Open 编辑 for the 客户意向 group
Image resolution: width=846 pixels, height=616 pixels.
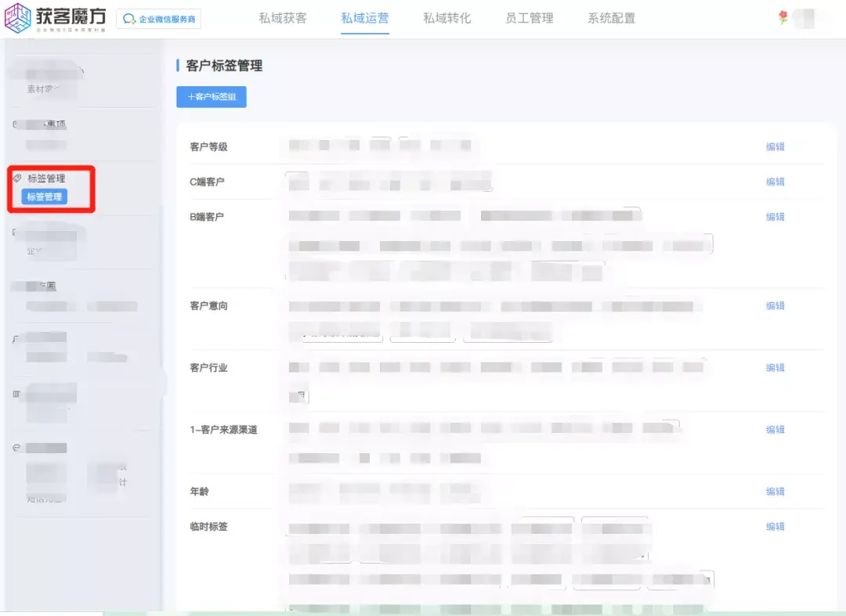point(775,306)
